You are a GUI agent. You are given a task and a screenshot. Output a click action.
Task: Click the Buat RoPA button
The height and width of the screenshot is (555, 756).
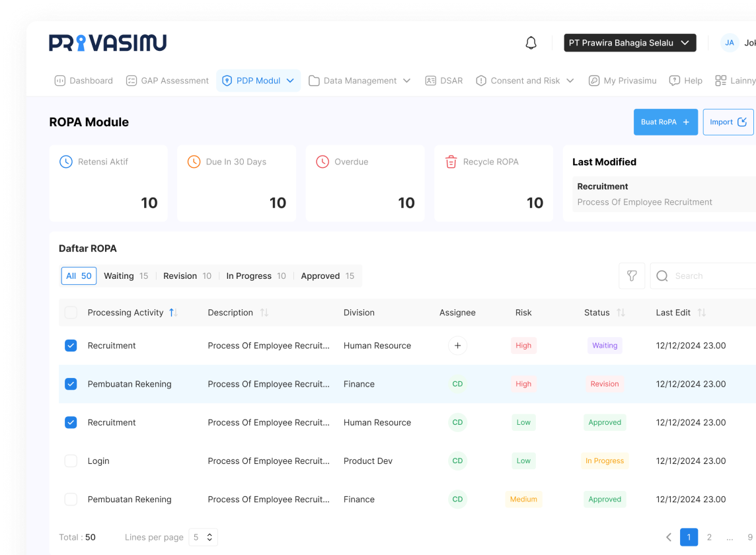[x=665, y=122]
